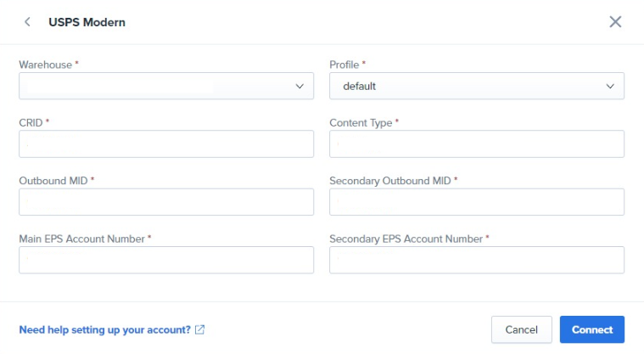Click the external link icon beside help text
Screen dimensions: 644x354
(199, 329)
